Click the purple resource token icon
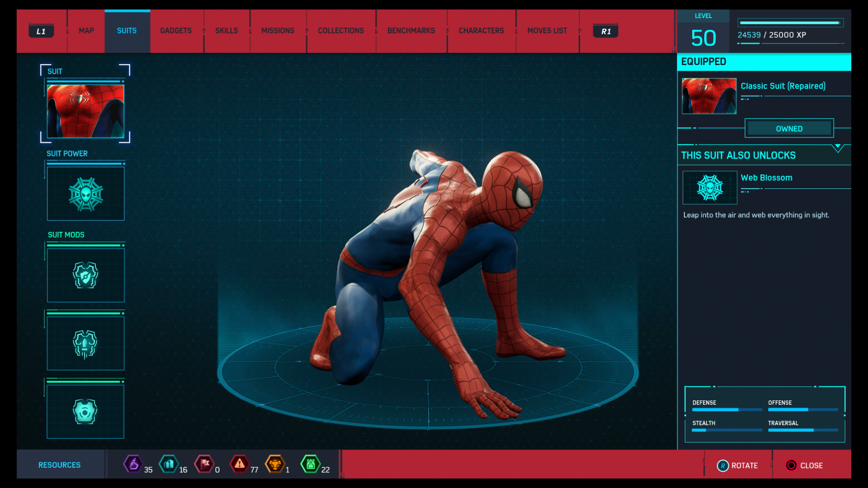Image resolution: width=868 pixels, height=488 pixels. [133, 464]
